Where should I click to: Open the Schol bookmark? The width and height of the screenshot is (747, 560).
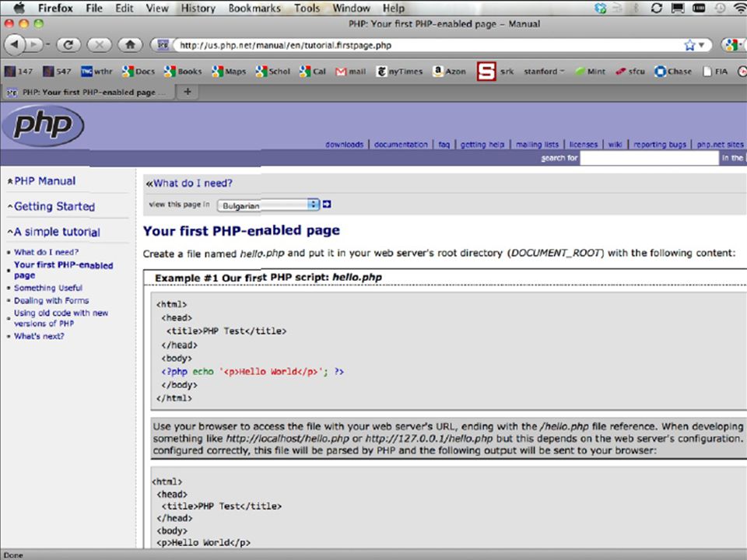point(272,72)
